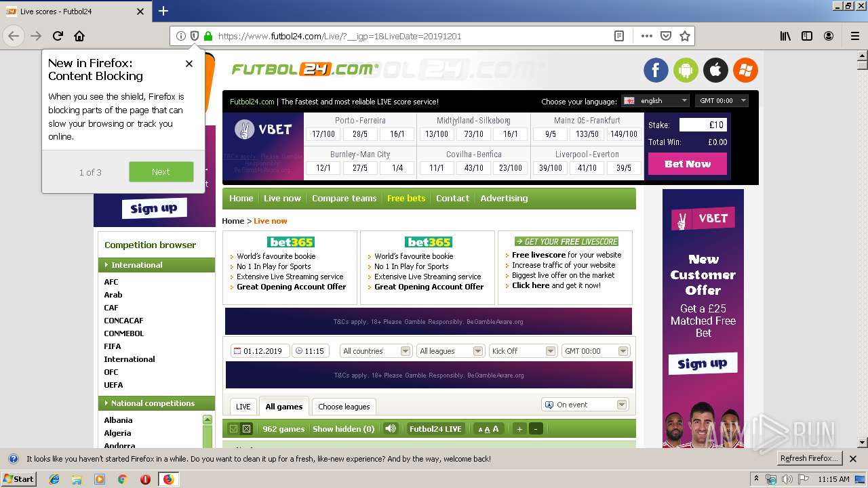The width and height of the screenshot is (868, 488).
Task: Collapse the National competitions section
Action: (x=157, y=403)
